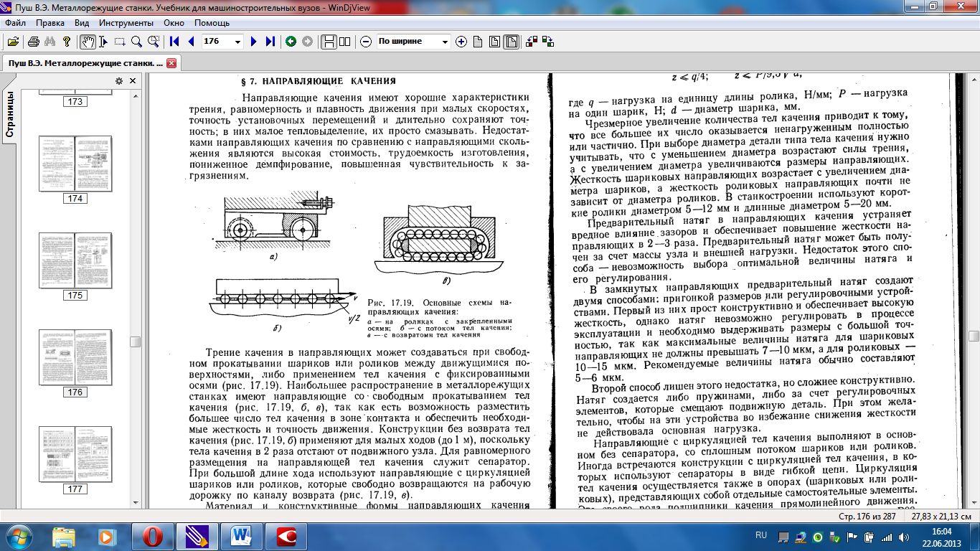Open the Файл menu

(x=15, y=23)
